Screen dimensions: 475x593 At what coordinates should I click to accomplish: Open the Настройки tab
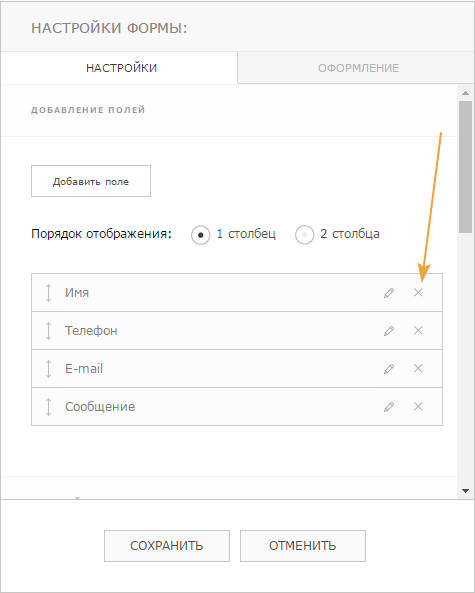click(120, 68)
